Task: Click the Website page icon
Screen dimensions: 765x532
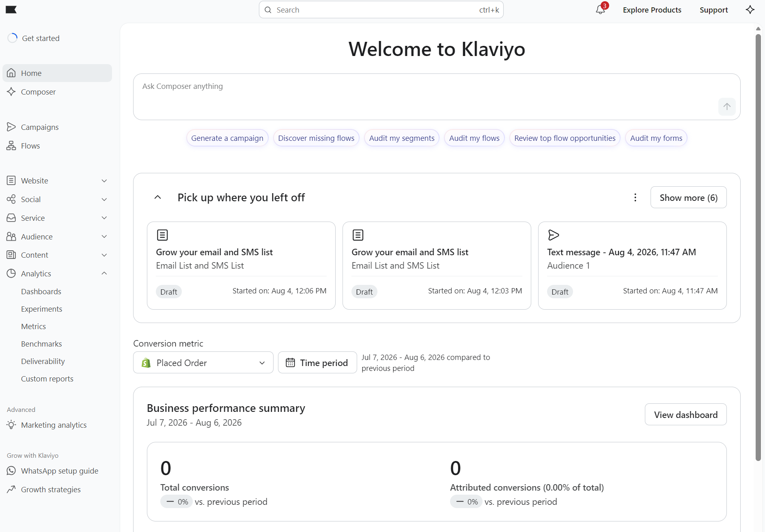Action: (x=11, y=181)
